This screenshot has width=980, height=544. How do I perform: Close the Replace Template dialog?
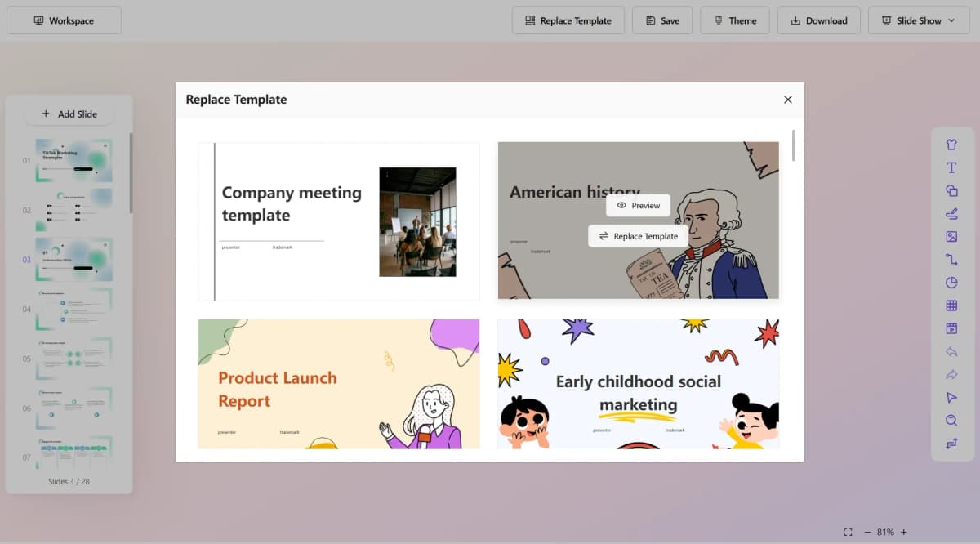[787, 100]
